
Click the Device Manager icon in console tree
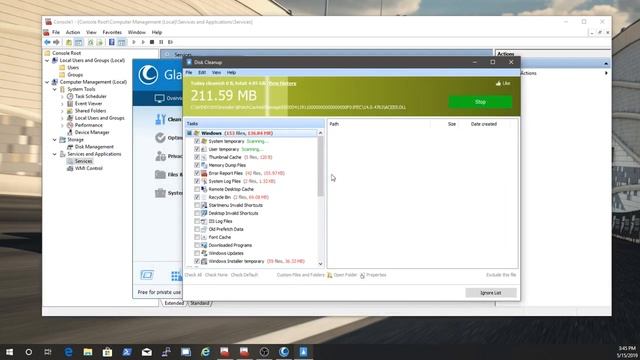pyautogui.click(x=70, y=132)
